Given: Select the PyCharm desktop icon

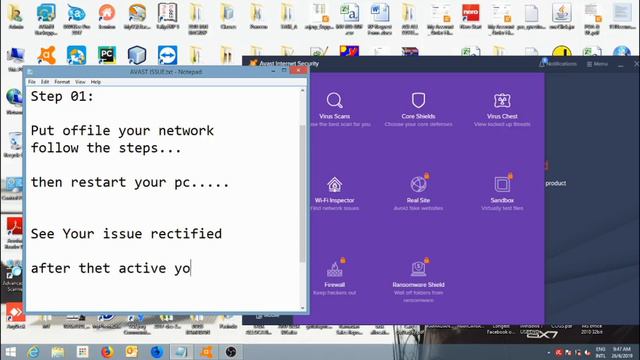Looking at the screenshot, I should [x=107, y=55].
